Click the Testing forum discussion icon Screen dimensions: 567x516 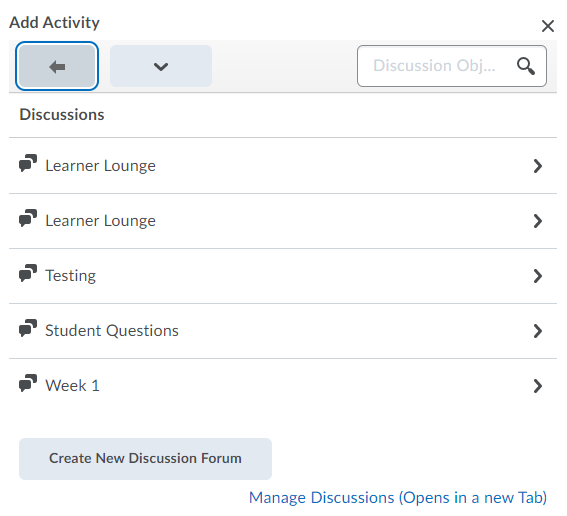point(28,273)
